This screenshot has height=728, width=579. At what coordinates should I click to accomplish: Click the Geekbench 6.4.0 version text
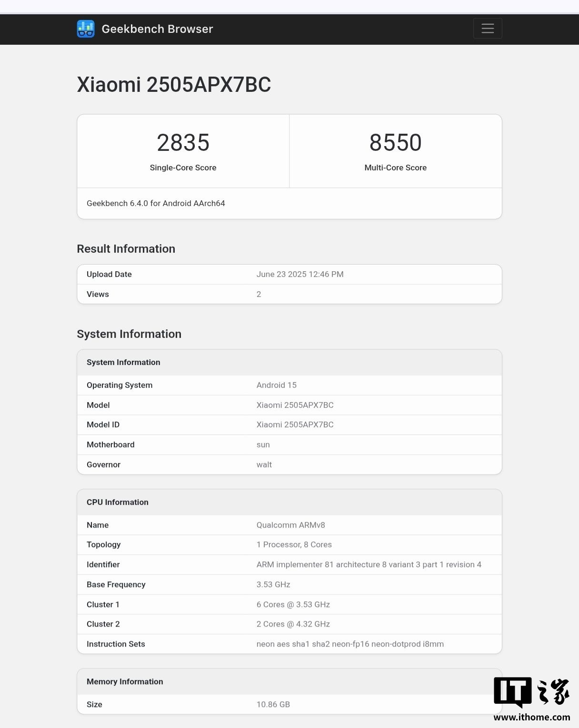(x=156, y=203)
